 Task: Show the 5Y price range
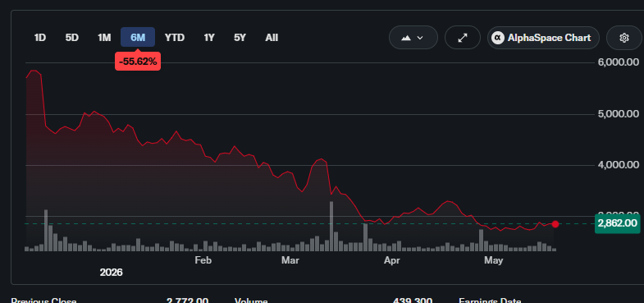pyautogui.click(x=240, y=38)
